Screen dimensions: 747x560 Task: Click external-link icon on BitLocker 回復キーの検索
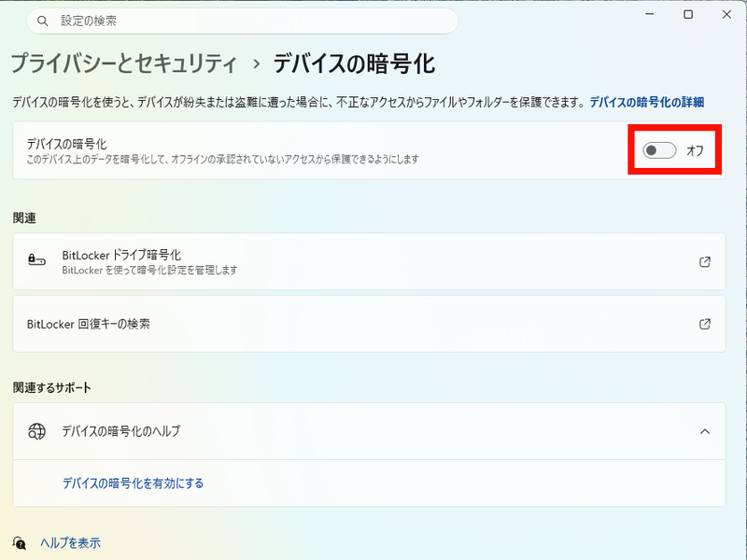(705, 324)
